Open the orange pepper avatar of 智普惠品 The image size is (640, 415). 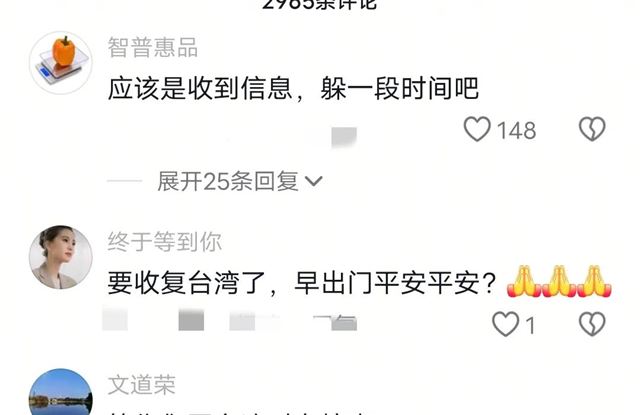coord(61,62)
